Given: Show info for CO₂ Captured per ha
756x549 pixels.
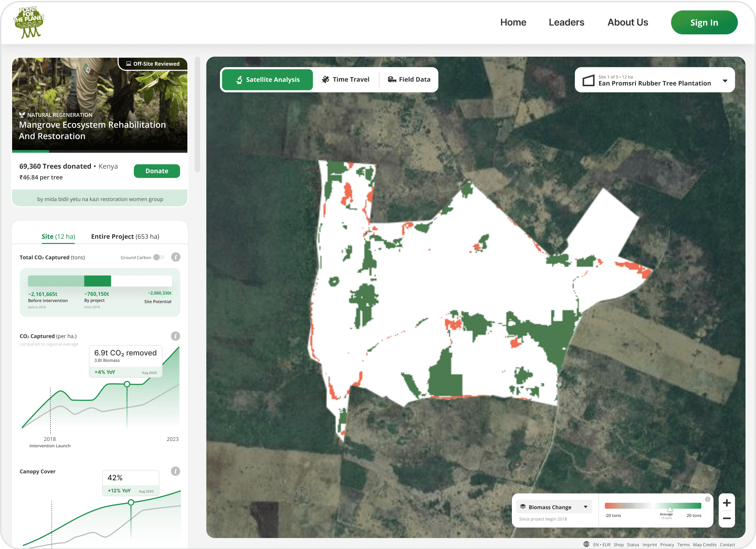Looking at the screenshot, I should tap(175, 336).
